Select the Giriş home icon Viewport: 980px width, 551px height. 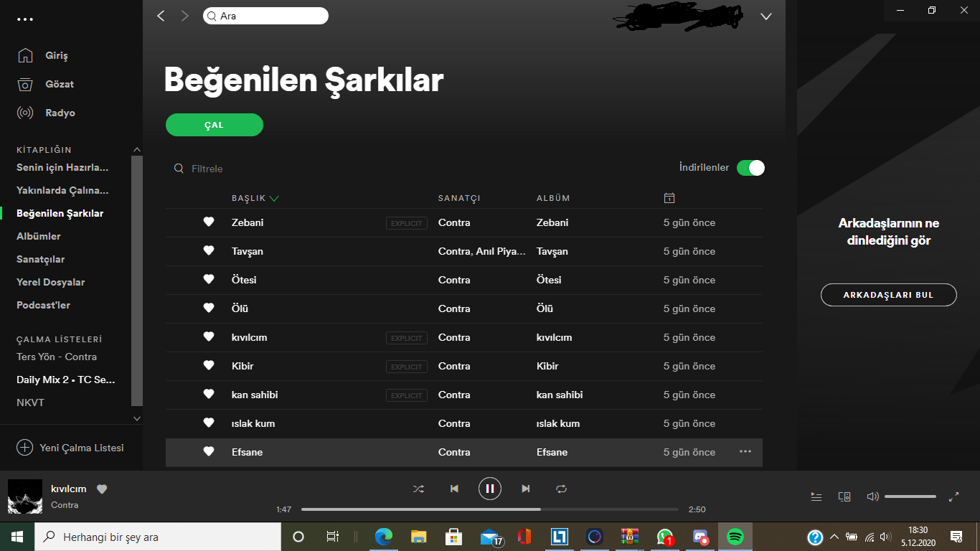pyautogui.click(x=26, y=55)
